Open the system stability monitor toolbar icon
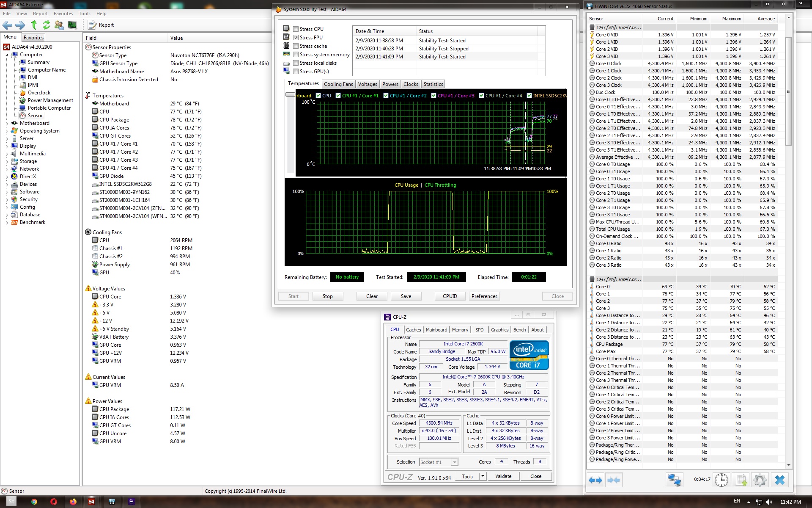This screenshot has height=508, width=812. (72, 25)
